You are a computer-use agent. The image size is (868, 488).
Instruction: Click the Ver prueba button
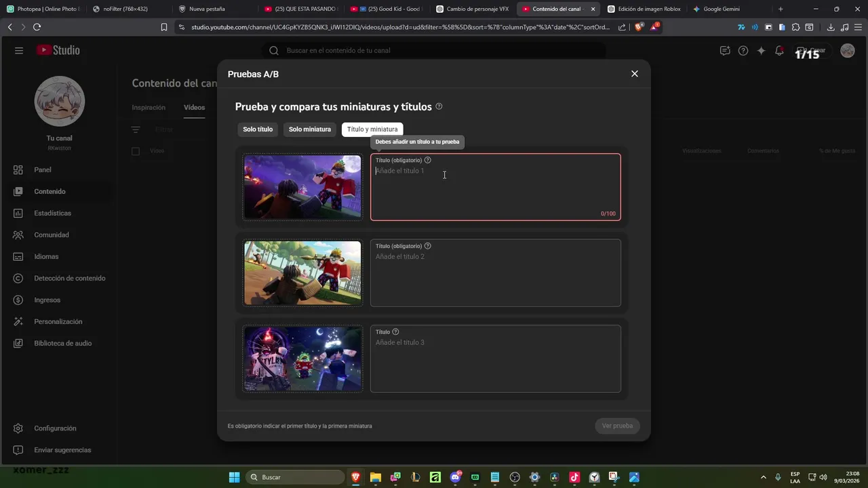pyautogui.click(x=617, y=426)
